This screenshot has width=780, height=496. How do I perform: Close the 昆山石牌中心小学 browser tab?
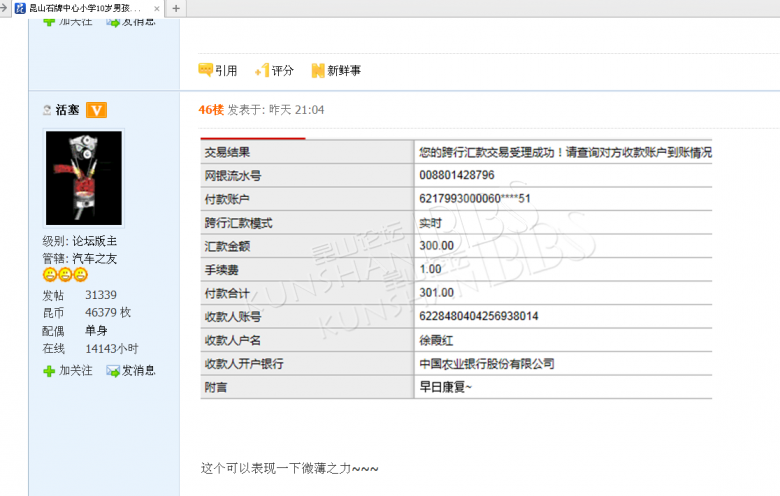[x=157, y=8]
